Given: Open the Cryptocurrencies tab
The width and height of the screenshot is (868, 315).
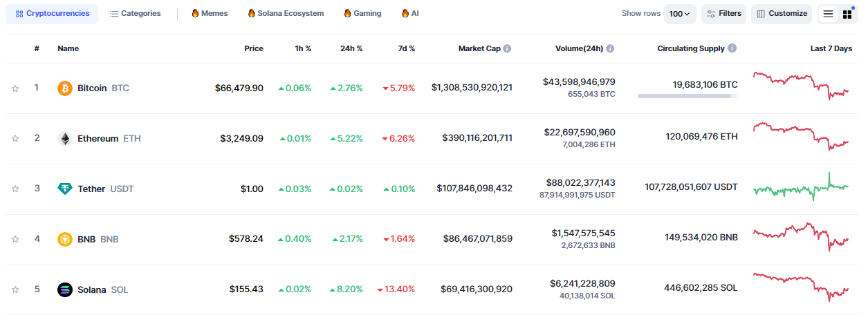Looking at the screenshot, I should click(52, 14).
